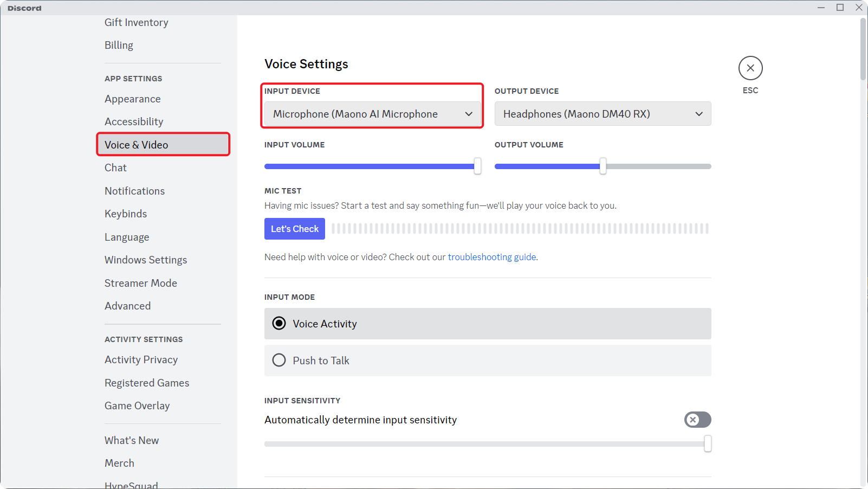Click the input sensitivity slider handle

[x=708, y=443]
